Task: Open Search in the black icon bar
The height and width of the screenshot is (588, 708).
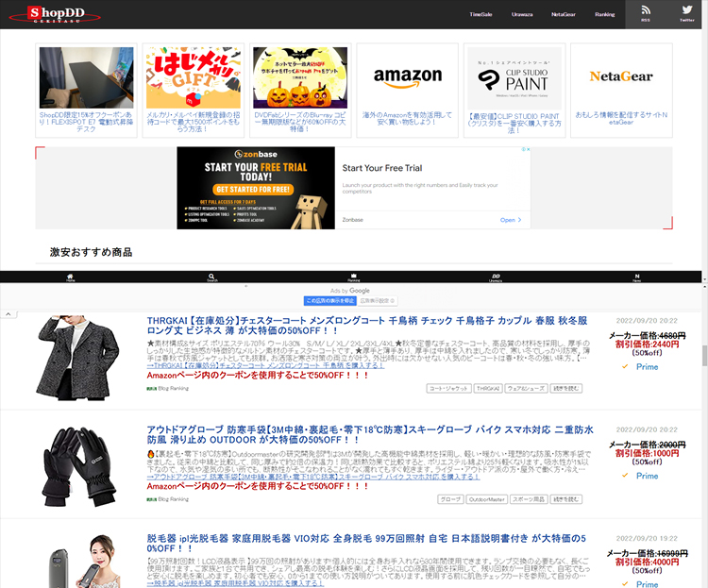Action: (212, 277)
